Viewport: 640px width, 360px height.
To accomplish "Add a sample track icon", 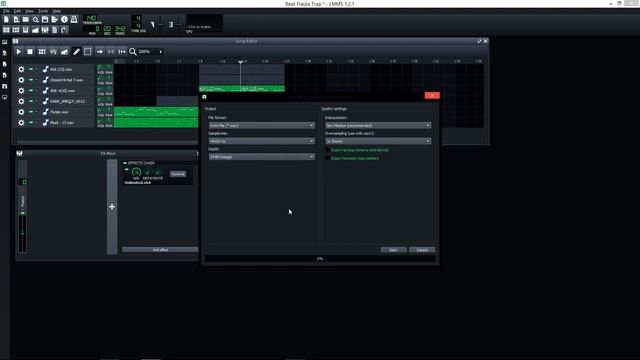I will [x=53, y=52].
